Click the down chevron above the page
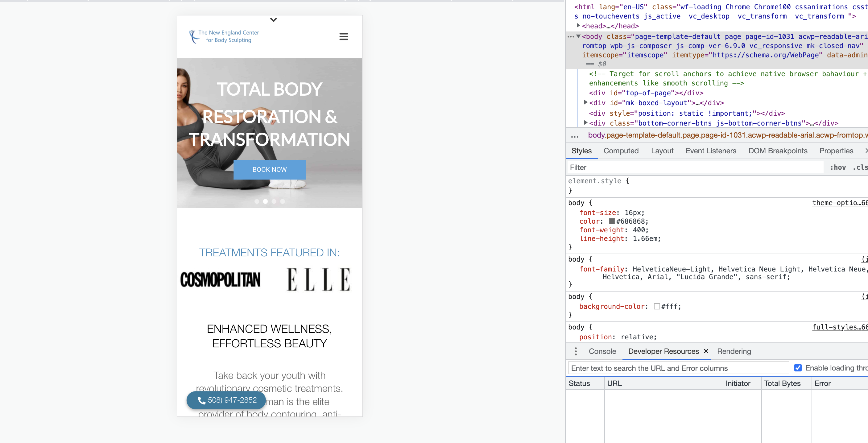This screenshot has height=443, width=868. click(273, 20)
